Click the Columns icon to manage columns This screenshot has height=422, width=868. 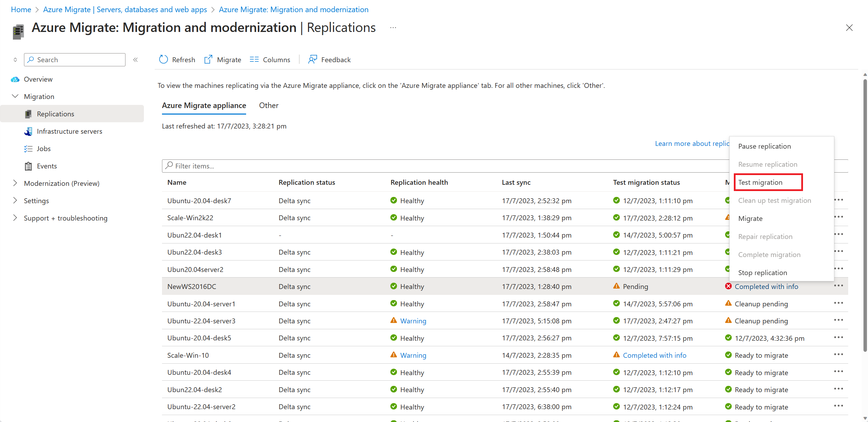coord(270,59)
